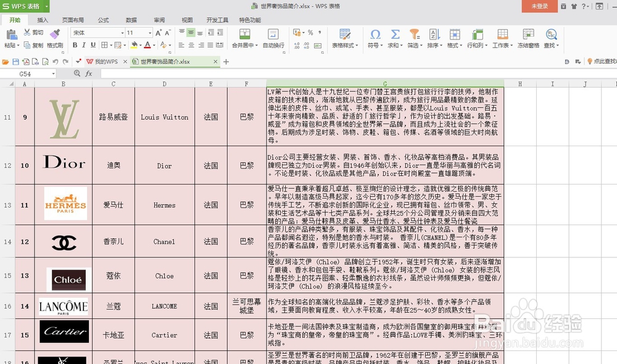Click the Filter (筛选) funnel icon
The height and width of the screenshot is (364, 617).
pos(414,34)
